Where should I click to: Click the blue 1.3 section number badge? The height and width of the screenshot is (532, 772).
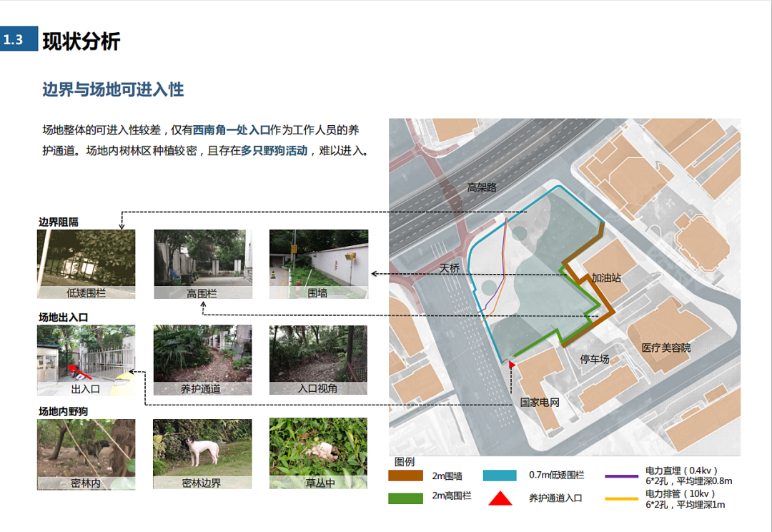14,40
